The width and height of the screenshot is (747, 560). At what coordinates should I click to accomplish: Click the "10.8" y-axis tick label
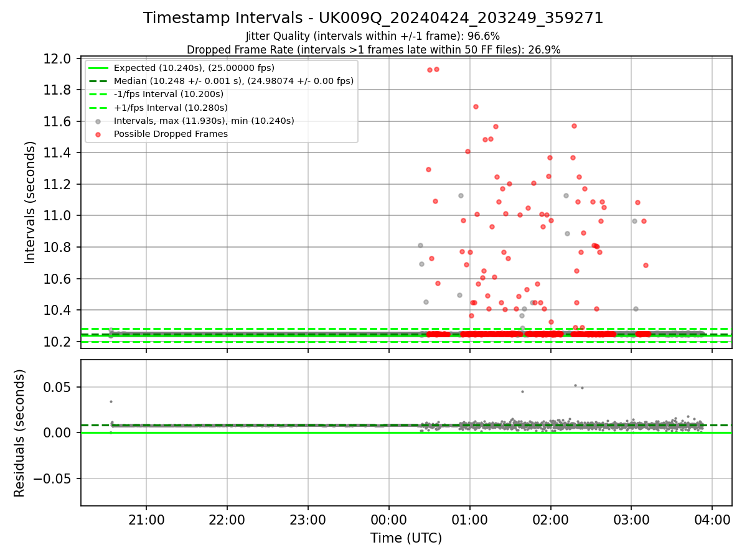click(59, 248)
